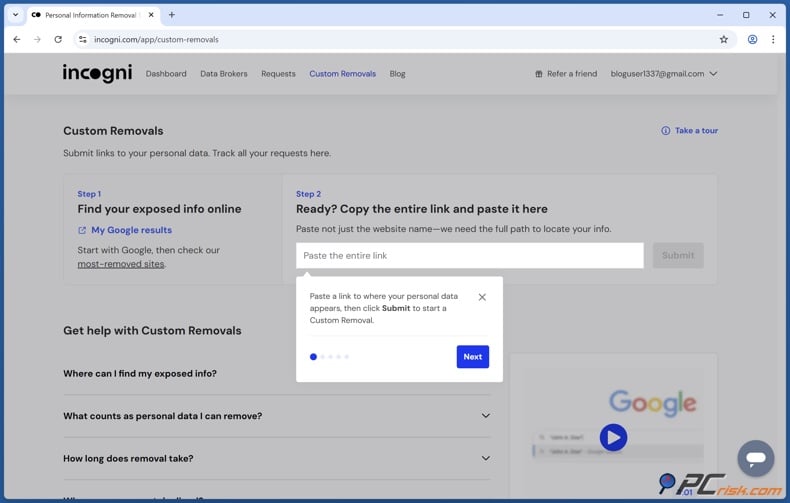Open Chrome profile icon
This screenshot has height=503, width=790.
click(752, 40)
